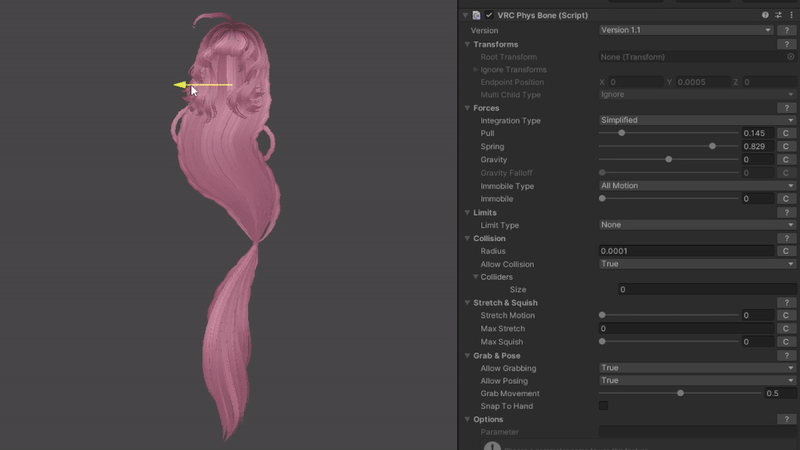Open the Integration Type dropdown
This screenshot has height=450, width=800.
click(x=697, y=120)
